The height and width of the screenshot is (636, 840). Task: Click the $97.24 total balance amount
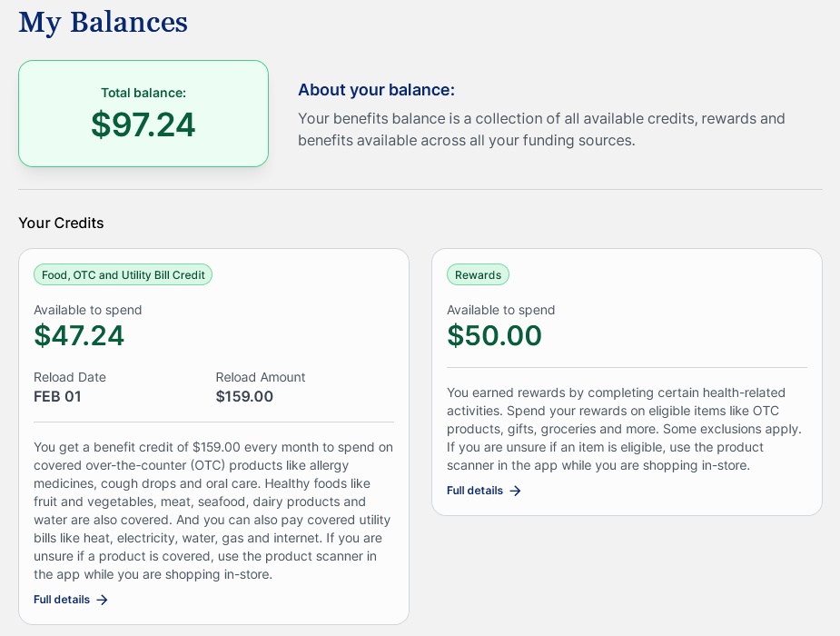(x=143, y=124)
